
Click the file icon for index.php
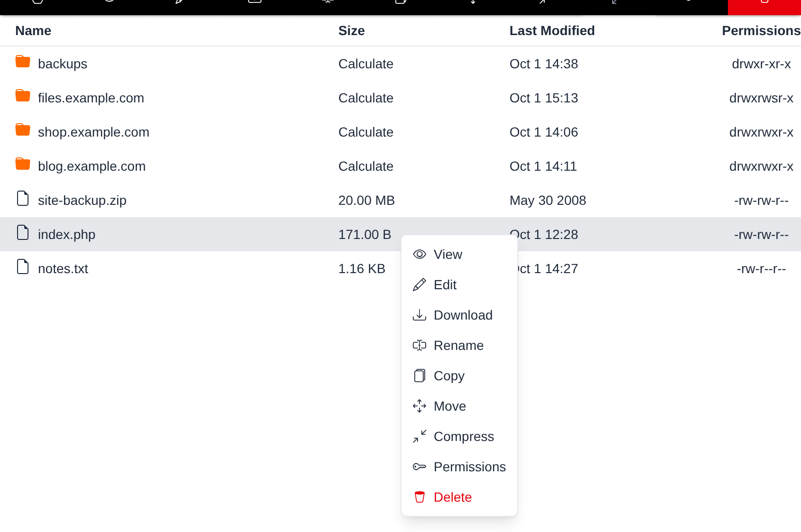click(x=23, y=232)
